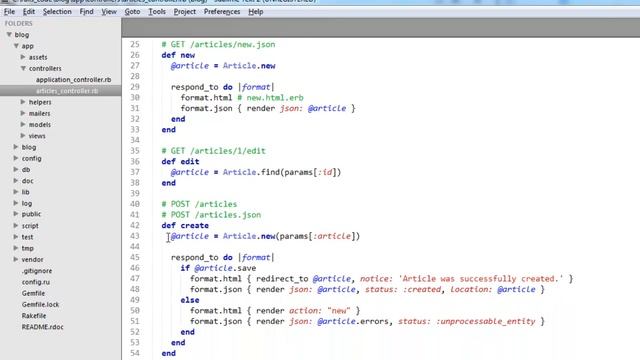The image size is (640, 360).
Task: Click the '# new.html.erb' comment
Action: click(270, 98)
